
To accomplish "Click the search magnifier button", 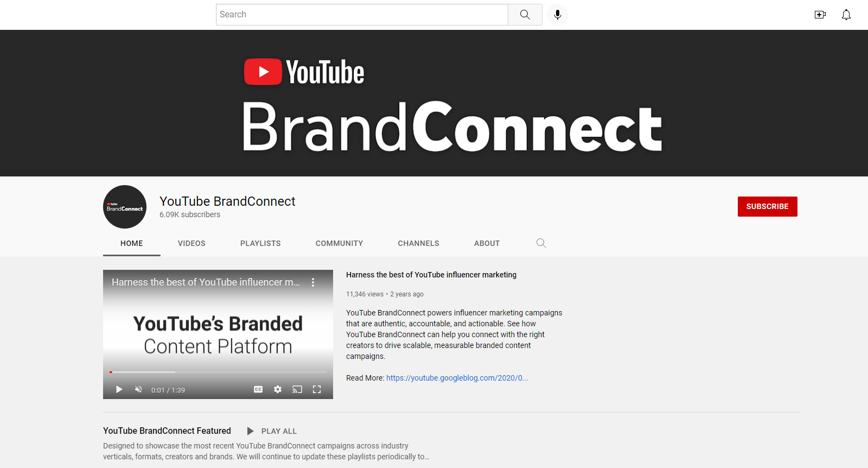I will click(x=525, y=15).
